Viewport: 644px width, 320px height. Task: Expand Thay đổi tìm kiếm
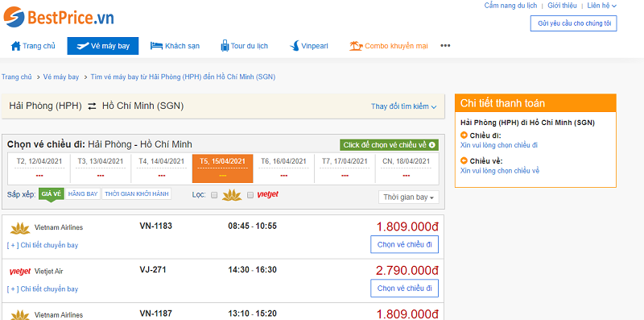click(x=404, y=106)
